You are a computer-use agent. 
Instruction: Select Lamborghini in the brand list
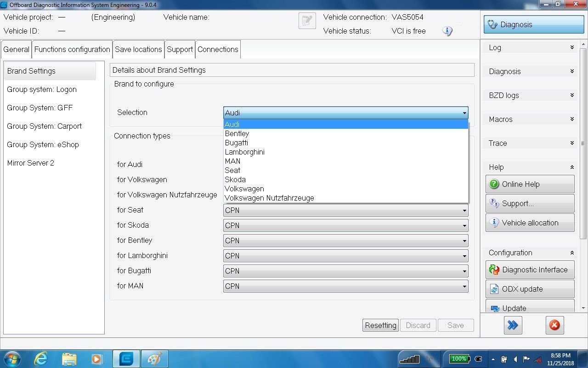345,152
